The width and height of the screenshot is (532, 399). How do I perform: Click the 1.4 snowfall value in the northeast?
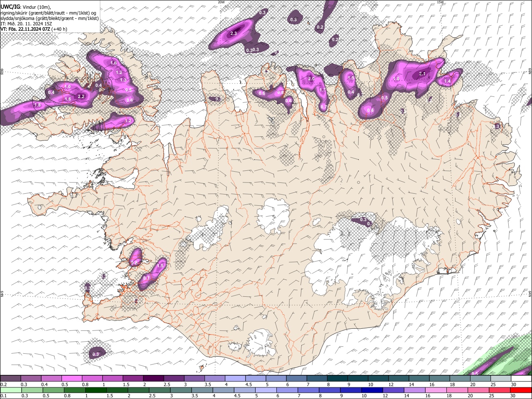(448, 81)
